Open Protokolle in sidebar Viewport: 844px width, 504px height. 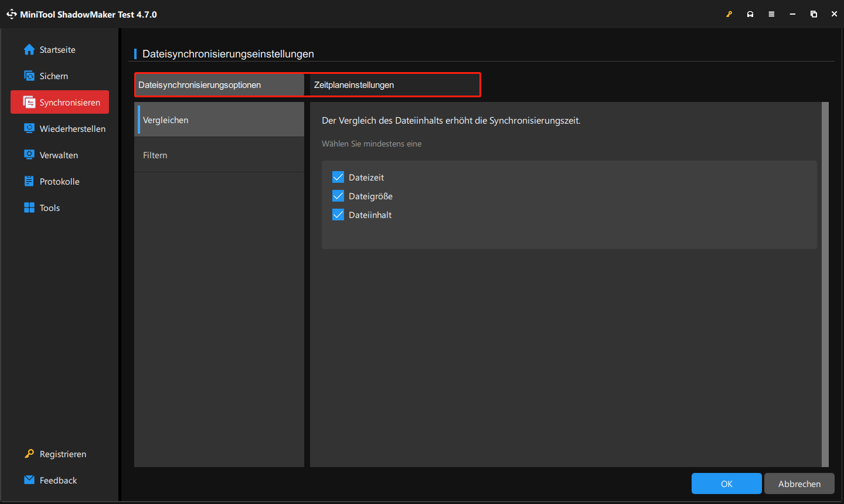(60, 181)
